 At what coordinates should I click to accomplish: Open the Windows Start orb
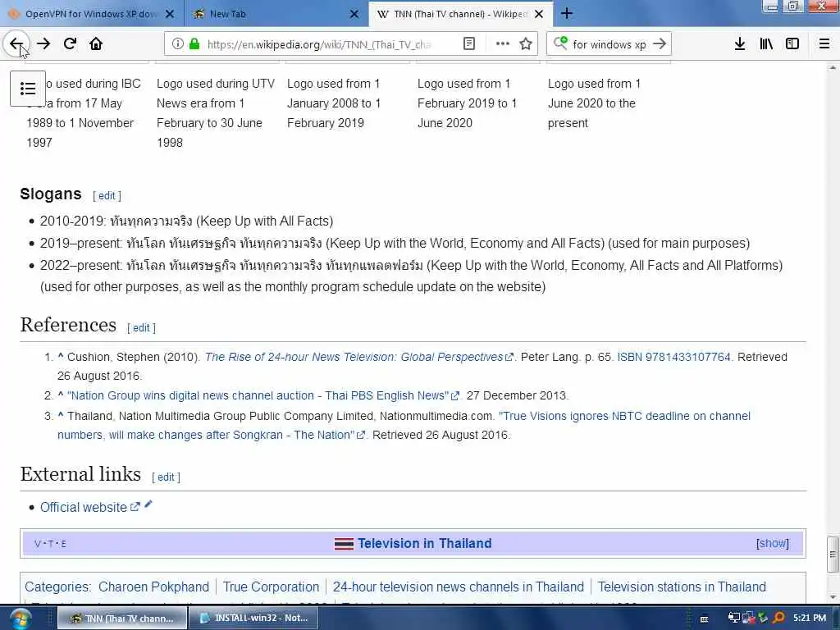coord(20,619)
